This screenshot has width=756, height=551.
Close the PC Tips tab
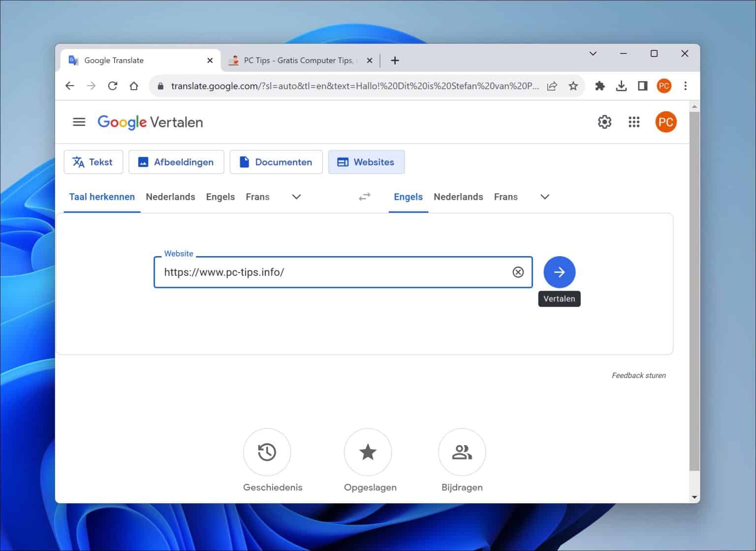[x=370, y=61]
